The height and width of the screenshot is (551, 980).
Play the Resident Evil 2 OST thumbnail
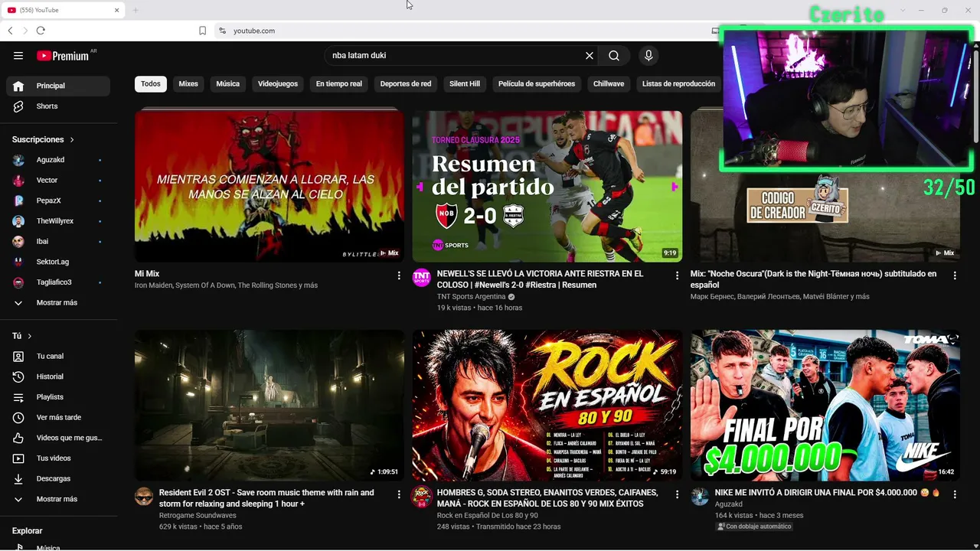click(269, 406)
